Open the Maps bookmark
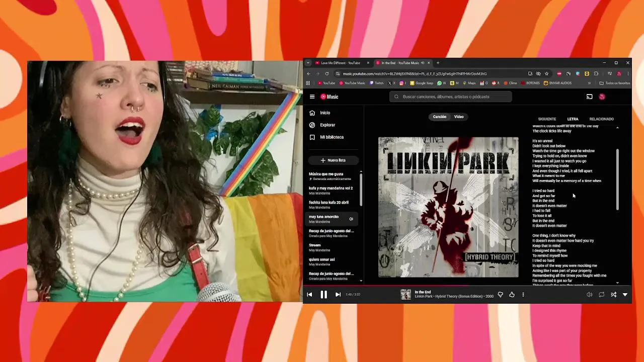 coord(469,83)
